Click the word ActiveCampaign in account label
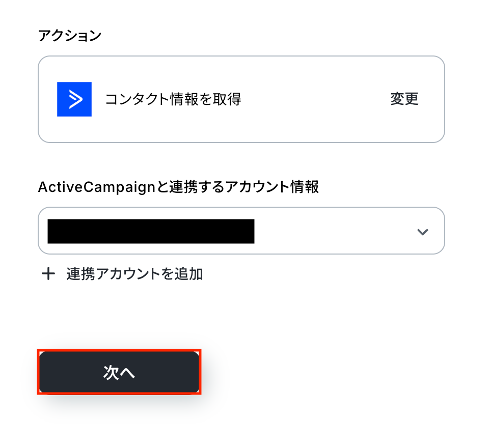 click(x=96, y=187)
